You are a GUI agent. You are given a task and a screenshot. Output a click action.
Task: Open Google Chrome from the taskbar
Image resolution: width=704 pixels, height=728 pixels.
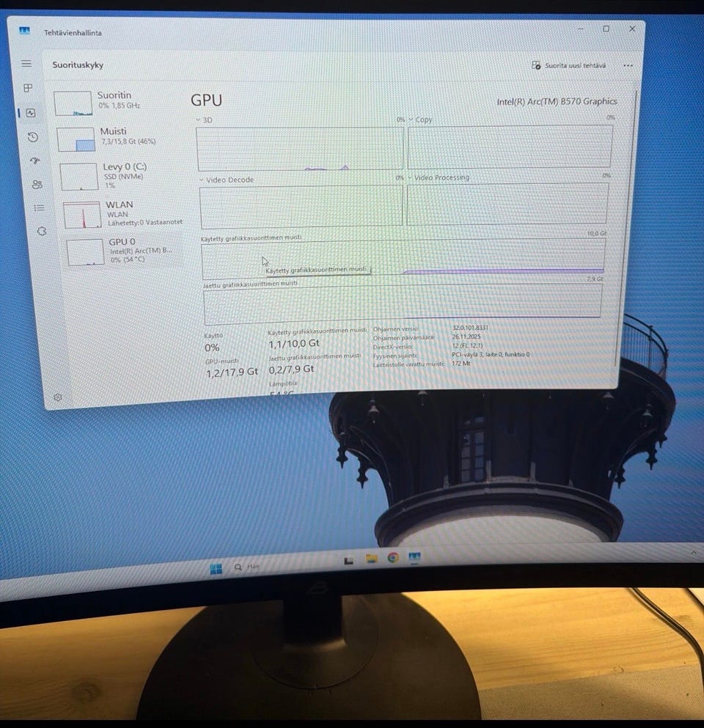pos(393,557)
